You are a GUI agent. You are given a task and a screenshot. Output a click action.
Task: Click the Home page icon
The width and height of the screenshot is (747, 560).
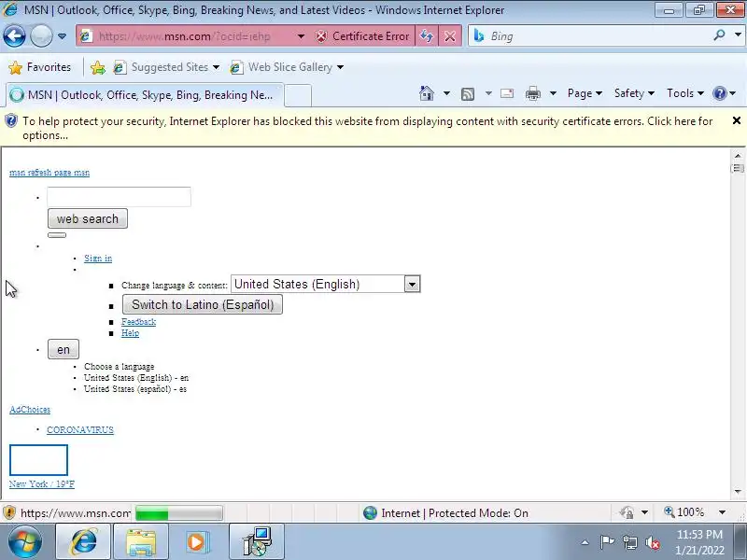[x=427, y=93]
